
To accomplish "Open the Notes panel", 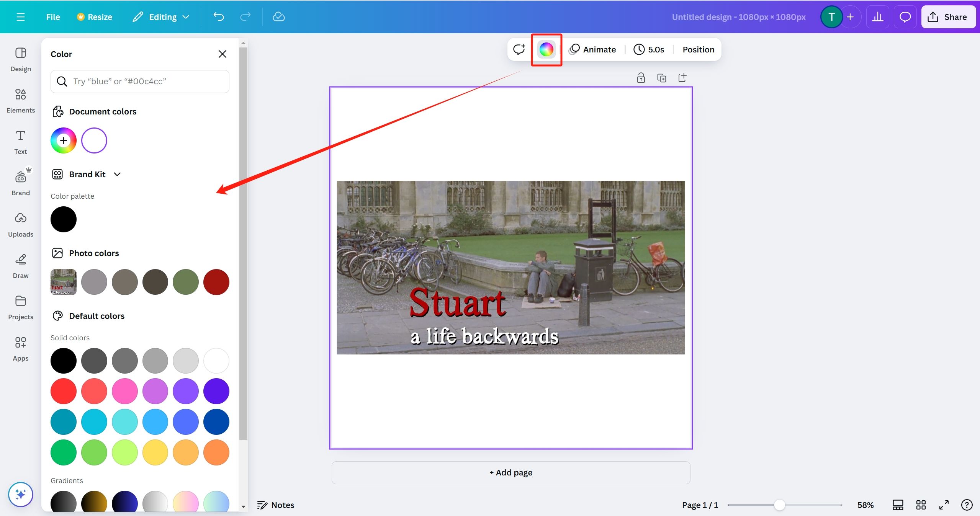I will tap(276, 505).
